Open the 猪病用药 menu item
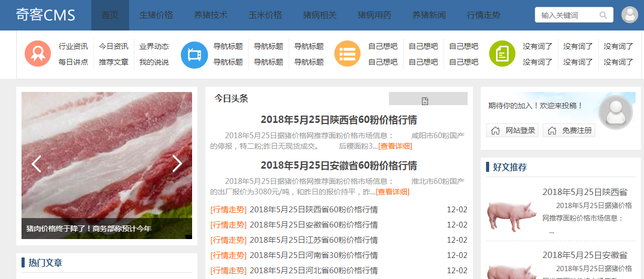This screenshot has width=644, height=279. point(374,15)
